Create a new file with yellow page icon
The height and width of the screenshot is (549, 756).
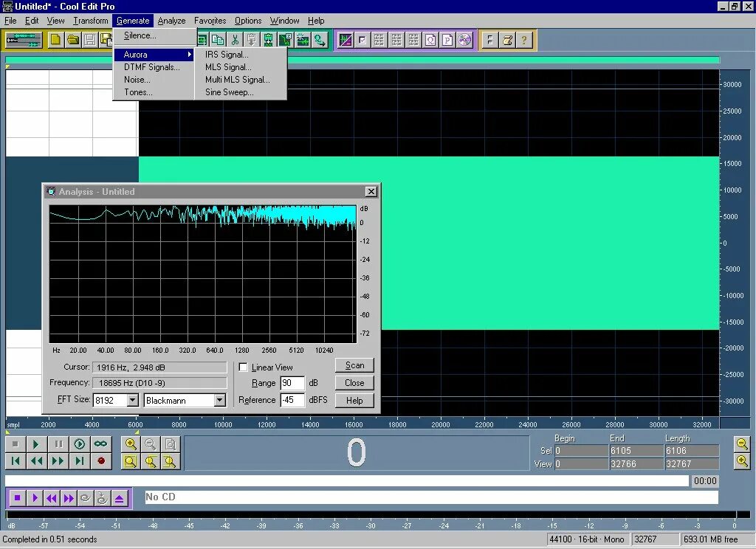coord(55,40)
